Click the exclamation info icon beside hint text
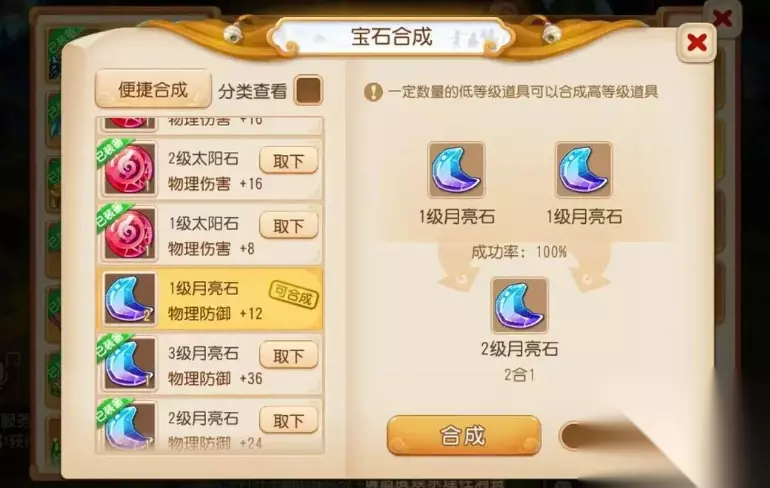This screenshot has width=770, height=488. pyautogui.click(x=373, y=92)
